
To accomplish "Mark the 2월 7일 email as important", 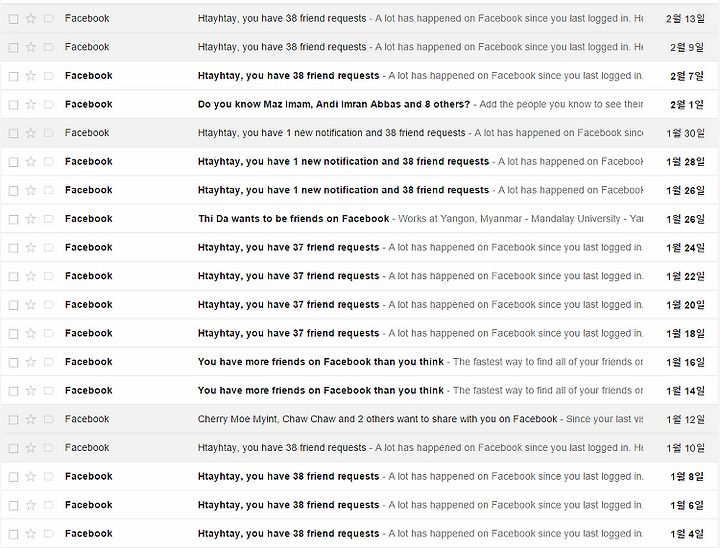I will click(x=48, y=76).
